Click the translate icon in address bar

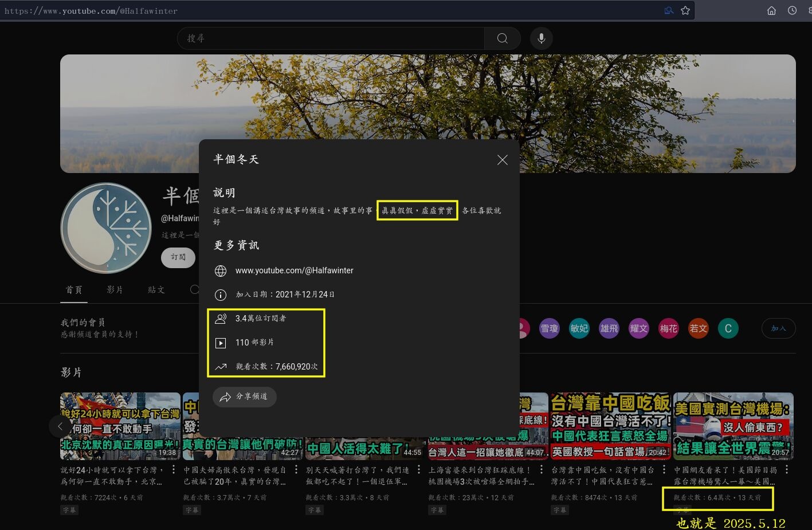pos(669,10)
